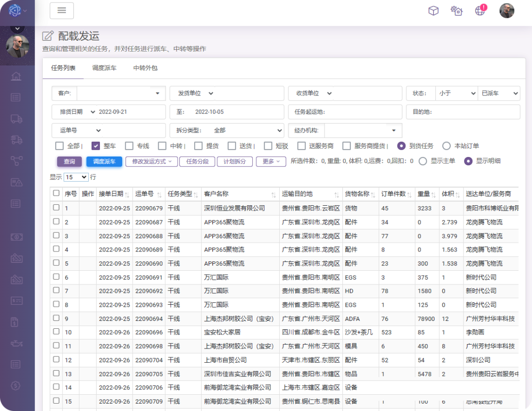Select the 显示主单 radio button
Image resolution: width=532 pixels, height=411 pixels.
[423, 161]
